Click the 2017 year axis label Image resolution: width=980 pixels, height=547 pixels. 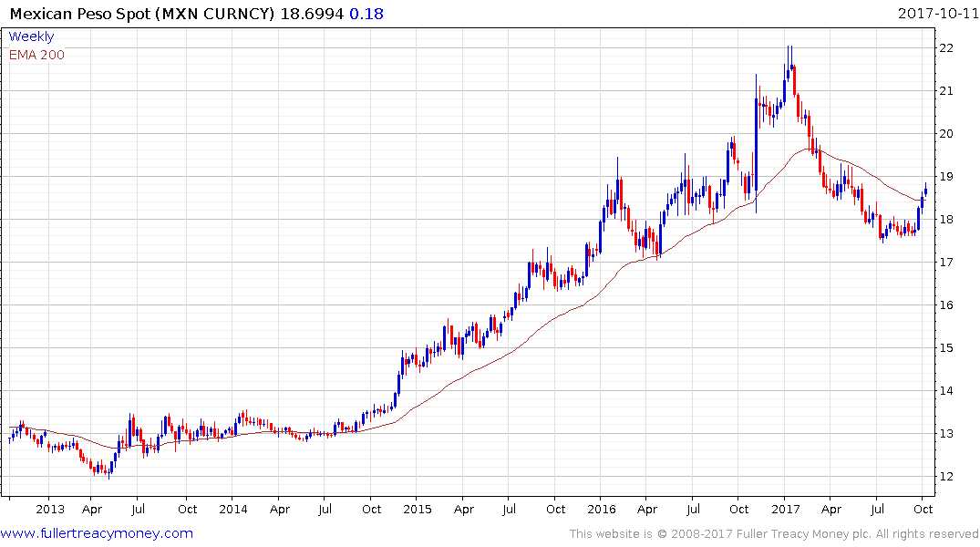pos(786,510)
